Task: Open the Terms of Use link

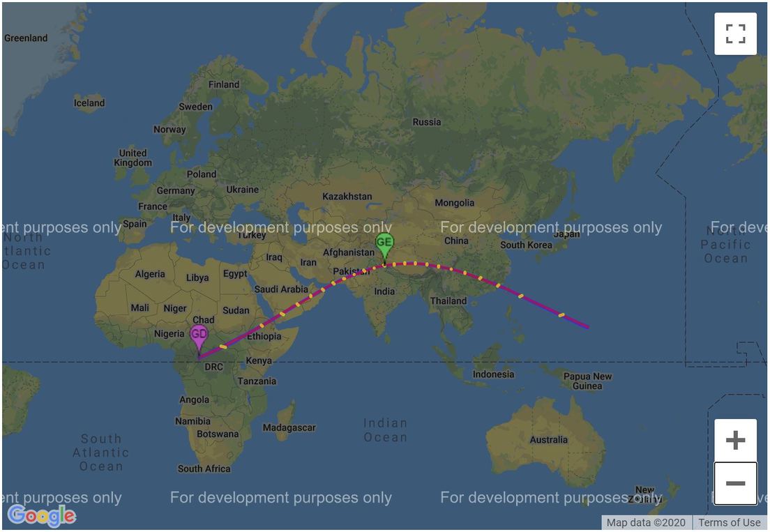Action: [729, 522]
